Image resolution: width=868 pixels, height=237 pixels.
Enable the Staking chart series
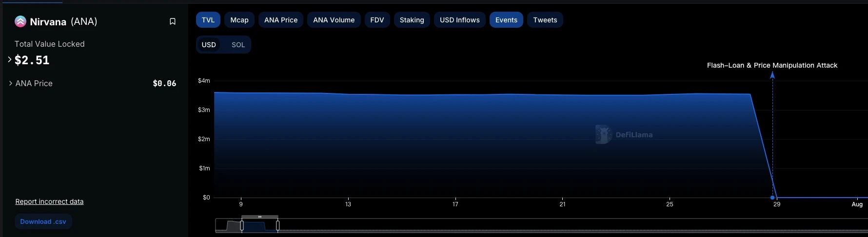(412, 20)
